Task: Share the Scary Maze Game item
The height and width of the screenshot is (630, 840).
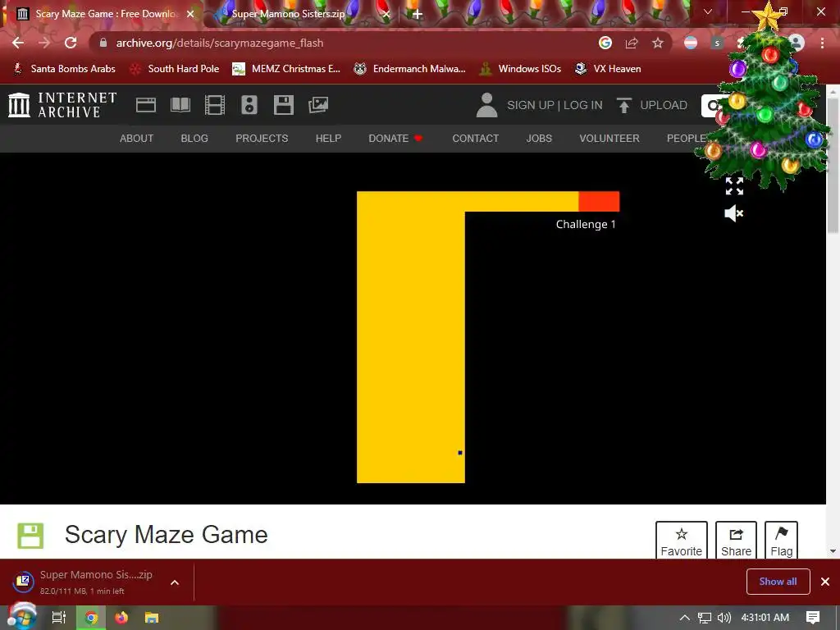Action: point(736,541)
